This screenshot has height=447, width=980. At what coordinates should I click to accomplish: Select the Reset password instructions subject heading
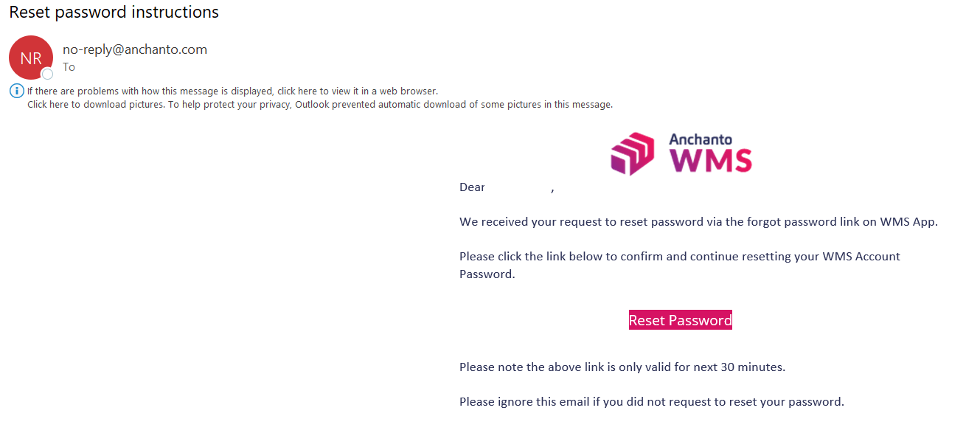(114, 12)
